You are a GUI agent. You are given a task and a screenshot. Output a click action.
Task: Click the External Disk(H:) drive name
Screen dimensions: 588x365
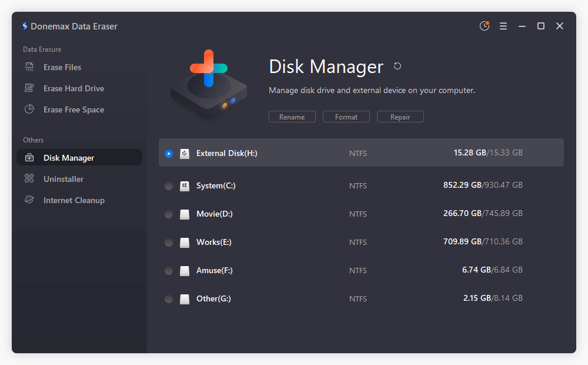[227, 153]
